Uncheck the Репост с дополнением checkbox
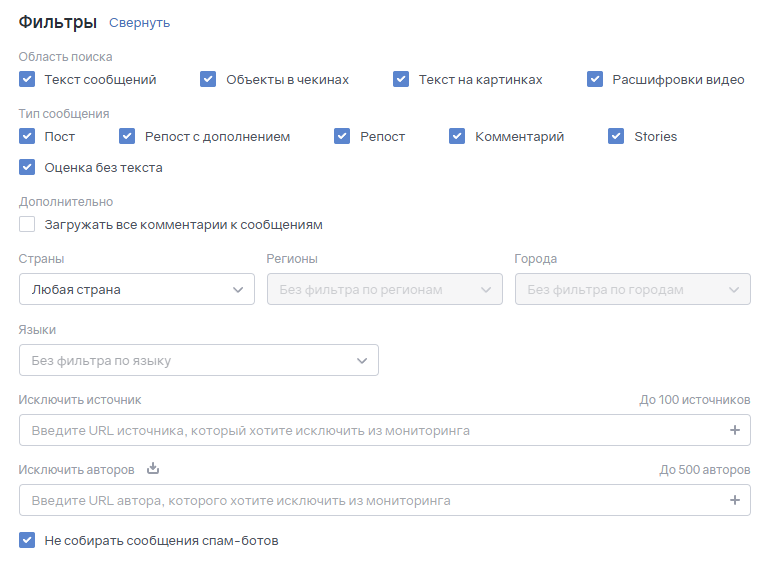770x563 pixels. click(127, 136)
